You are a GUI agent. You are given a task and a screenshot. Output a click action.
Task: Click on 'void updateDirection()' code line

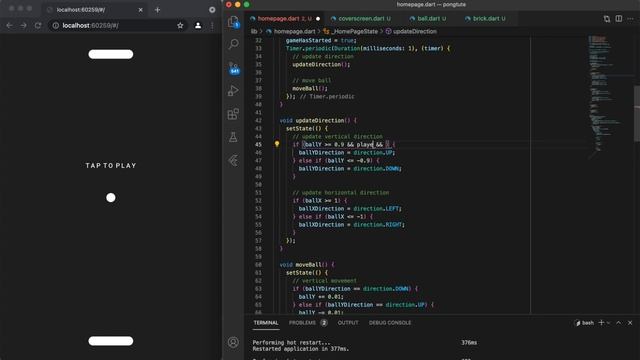(318, 120)
